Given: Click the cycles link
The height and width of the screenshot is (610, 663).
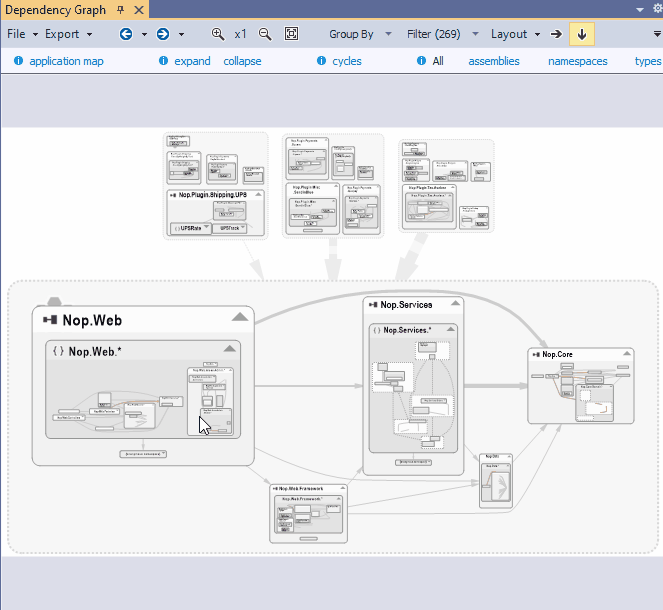Looking at the screenshot, I should click(x=347, y=61).
